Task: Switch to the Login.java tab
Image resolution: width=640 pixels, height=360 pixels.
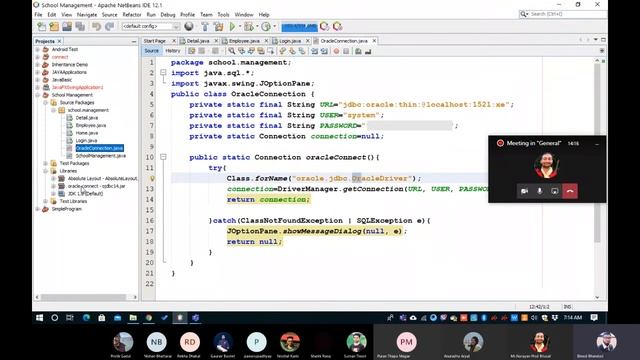Action: point(290,41)
